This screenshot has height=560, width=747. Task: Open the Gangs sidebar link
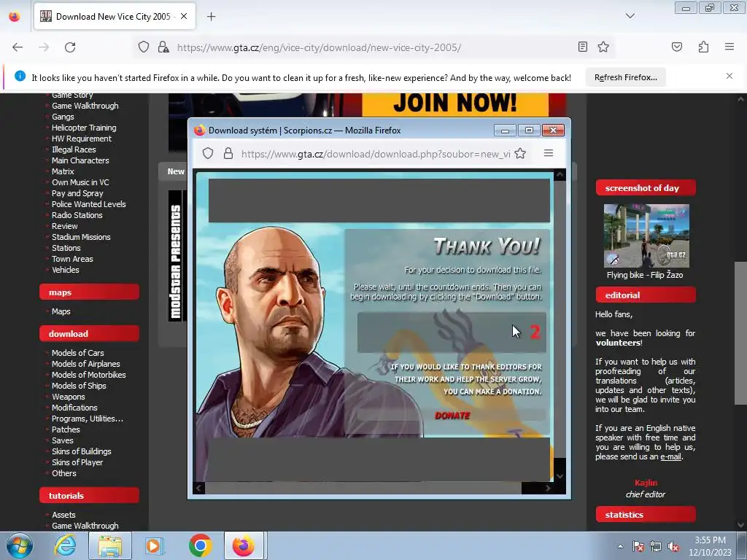(x=63, y=117)
